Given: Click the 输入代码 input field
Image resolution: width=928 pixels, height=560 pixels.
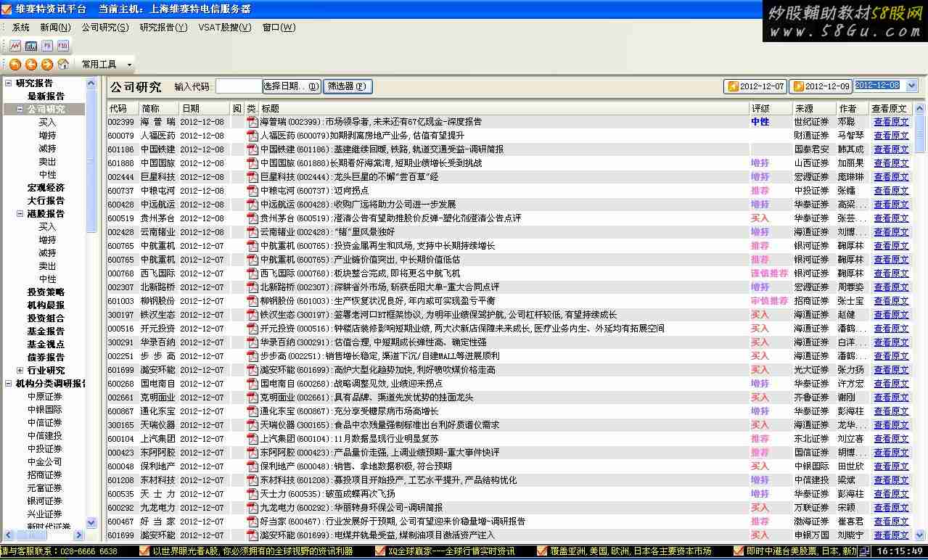Looking at the screenshot, I should [239, 86].
